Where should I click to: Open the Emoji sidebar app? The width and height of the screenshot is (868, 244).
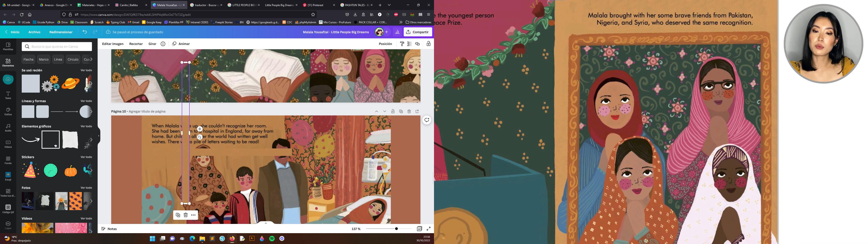pyautogui.click(x=8, y=176)
